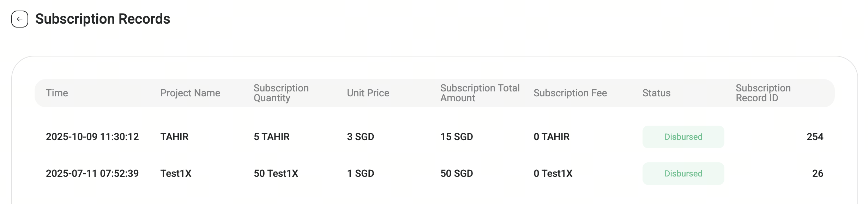Viewport: 868px width, 204px height.
Task: Click the Unit Price column header
Action: [368, 93]
